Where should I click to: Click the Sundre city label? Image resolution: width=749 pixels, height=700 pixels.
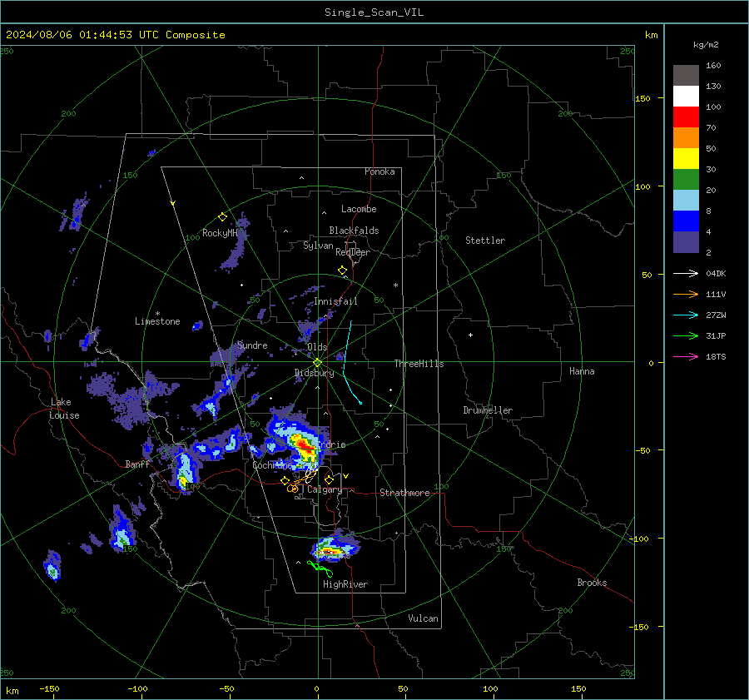(252, 345)
